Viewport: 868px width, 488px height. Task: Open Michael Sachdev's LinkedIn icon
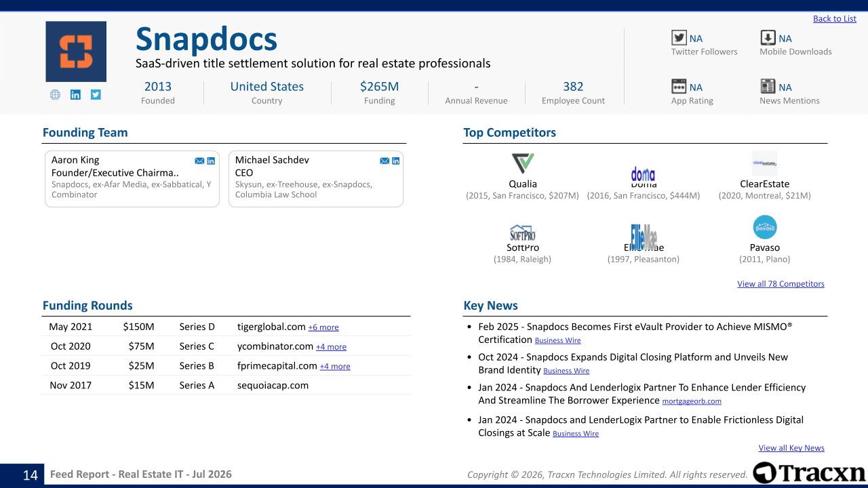click(x=396, y=161)
